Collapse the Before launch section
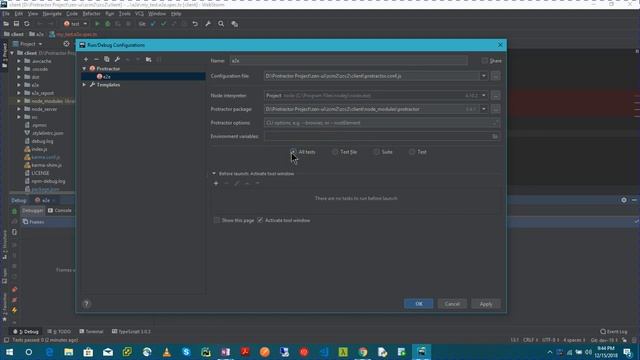Viewport: 640px width, 360px height. pos(214,173)
